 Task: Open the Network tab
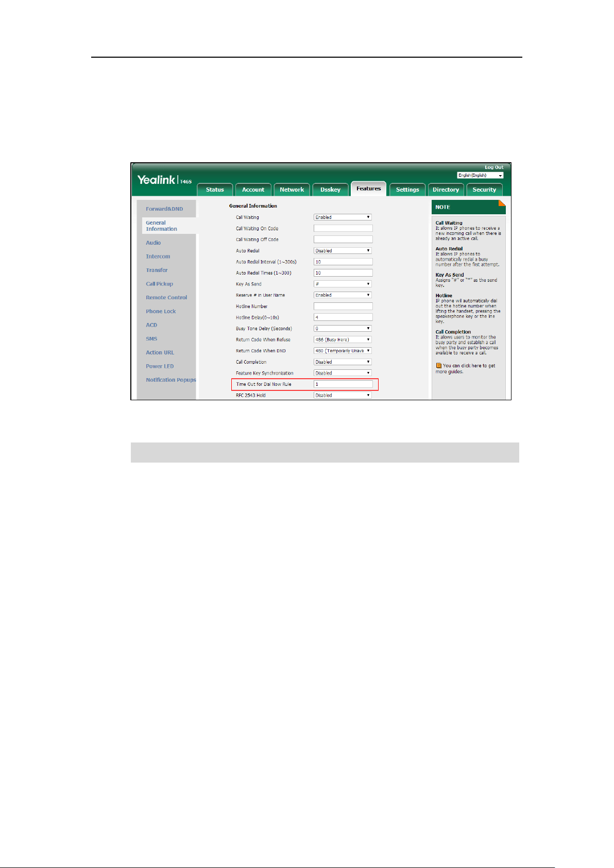292,190
